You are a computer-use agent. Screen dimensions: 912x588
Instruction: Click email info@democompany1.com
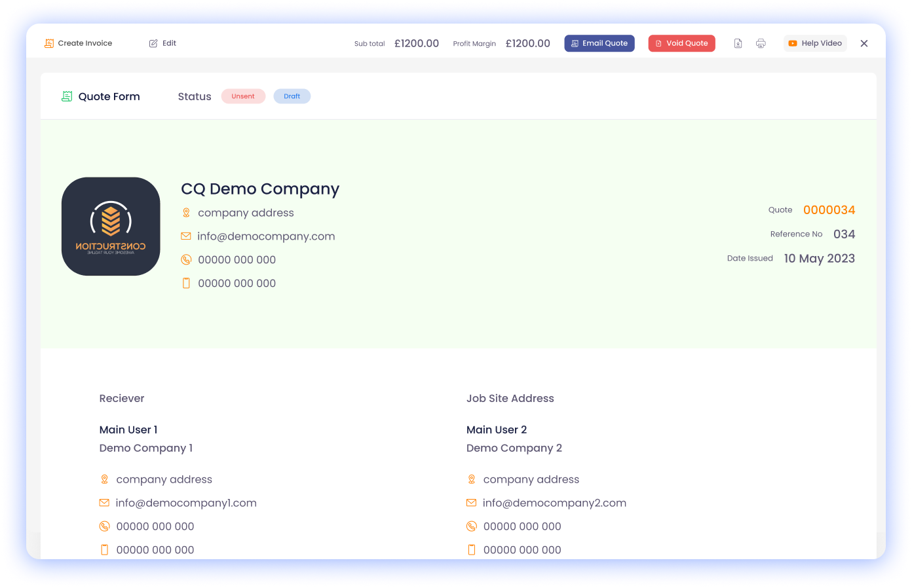[186, 503]
